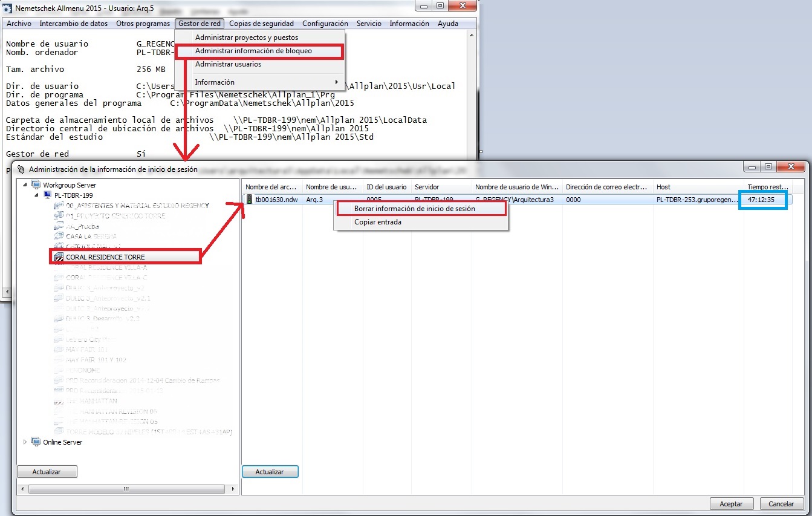Image resolution: width=812 pixels, height=516 pixels.
Task: Maximize the session administration dialog
Action: tap(768, 166)
